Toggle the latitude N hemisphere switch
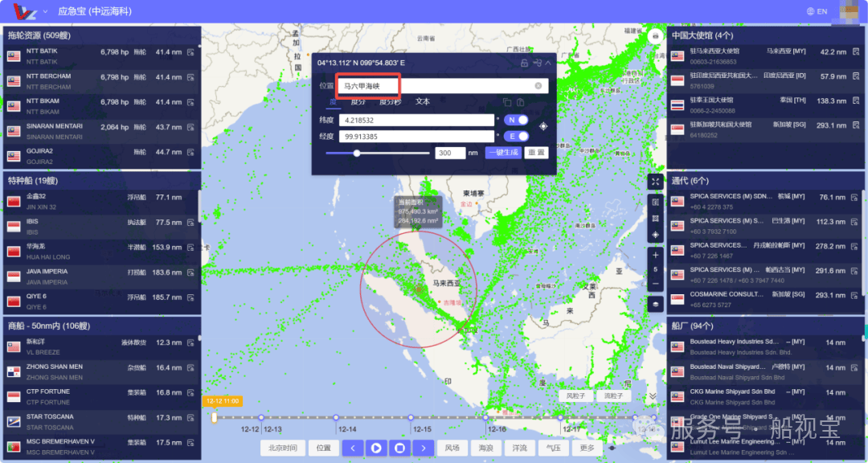This screenshot has height=463, width=868. [x=516, y=120]
